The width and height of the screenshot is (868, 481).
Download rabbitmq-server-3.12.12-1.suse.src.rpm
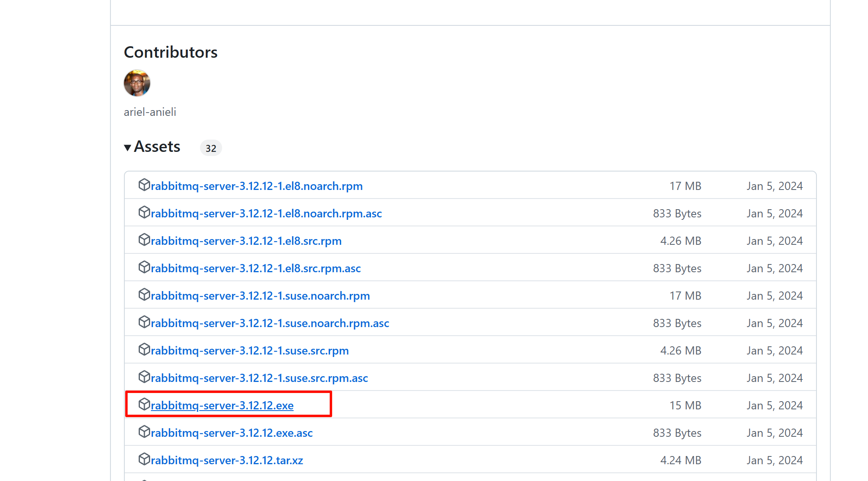point(250,350)
